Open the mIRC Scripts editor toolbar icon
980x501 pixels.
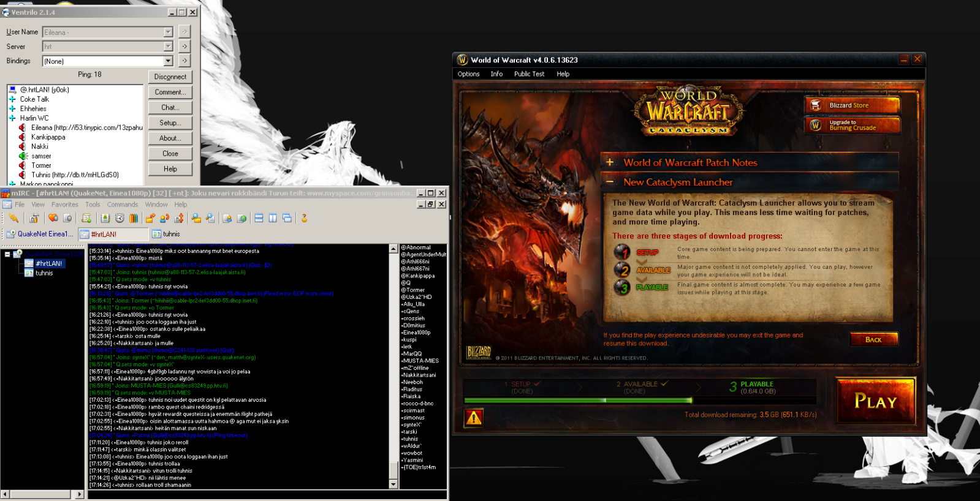pyautogui.click(x=86, y=218)
